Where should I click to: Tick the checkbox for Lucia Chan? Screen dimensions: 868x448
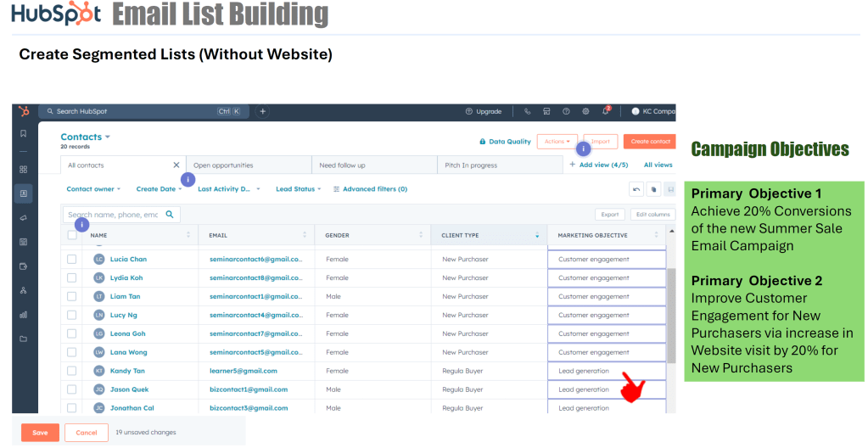[72, 260]
